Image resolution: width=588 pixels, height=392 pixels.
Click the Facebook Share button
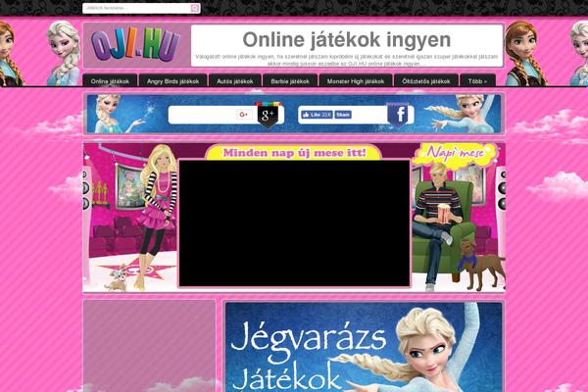tap(343, 115)
